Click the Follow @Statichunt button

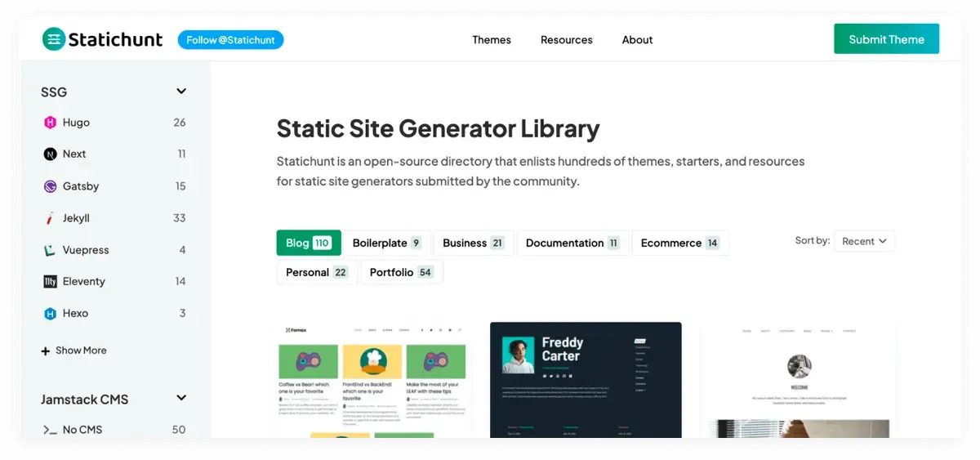tap(230, 39)
